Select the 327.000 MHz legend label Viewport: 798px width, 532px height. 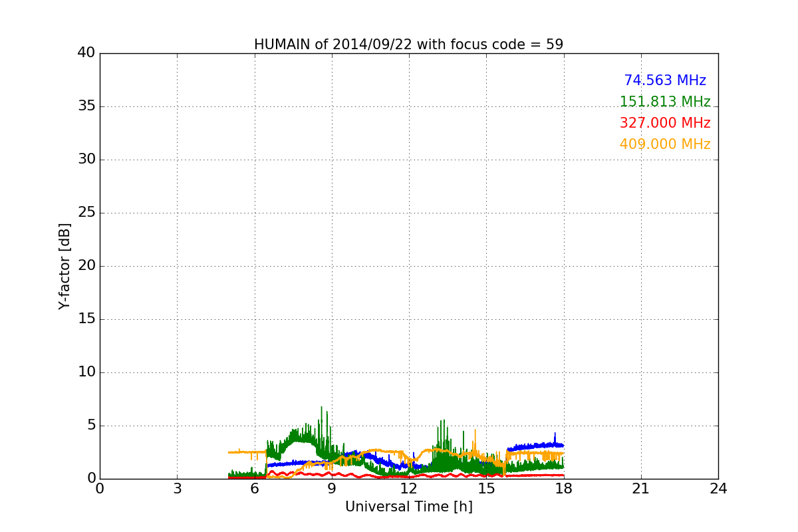[x=665, y=123]
